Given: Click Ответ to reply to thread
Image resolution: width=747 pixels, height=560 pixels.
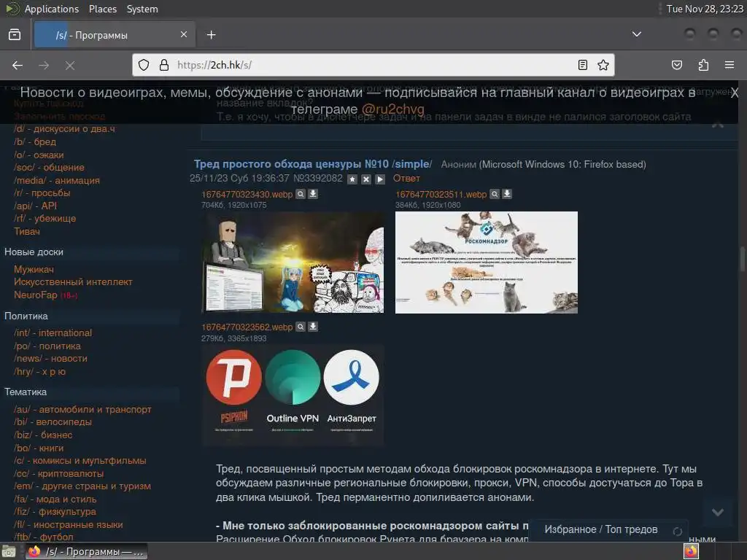Looking at the screenshot, I should (x=406, y=179).
